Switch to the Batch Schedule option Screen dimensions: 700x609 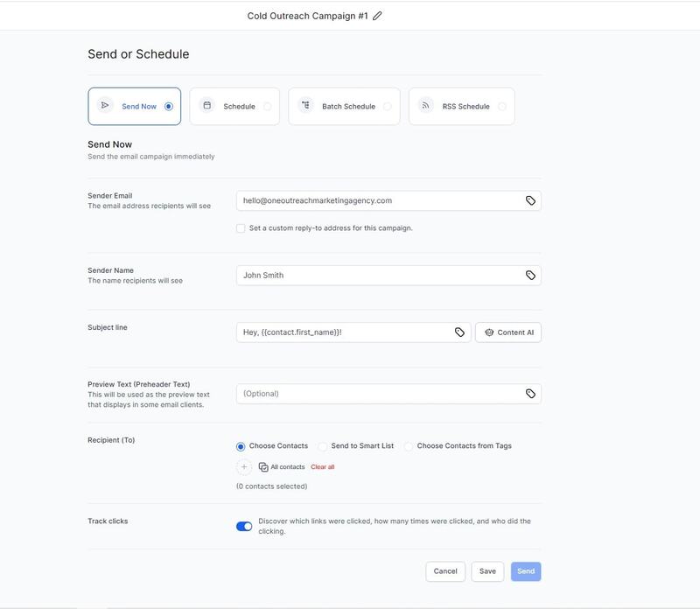tap(344, 106)
